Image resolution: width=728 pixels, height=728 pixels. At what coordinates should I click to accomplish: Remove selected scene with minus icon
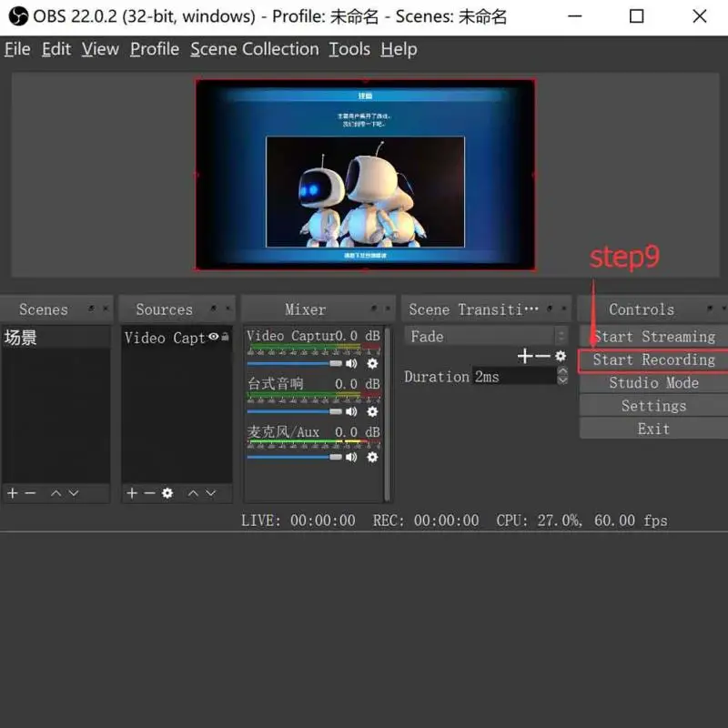[30, 492]
